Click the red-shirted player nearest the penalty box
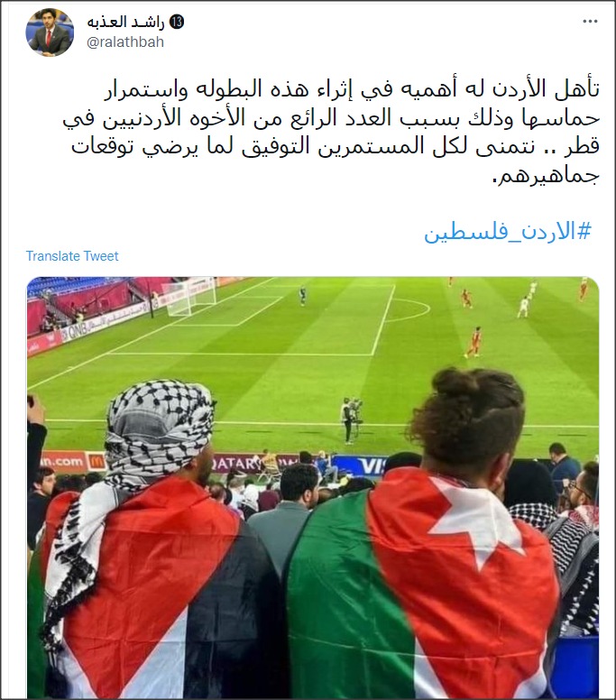This screenshot has height=700, width=616. point(474,342)
